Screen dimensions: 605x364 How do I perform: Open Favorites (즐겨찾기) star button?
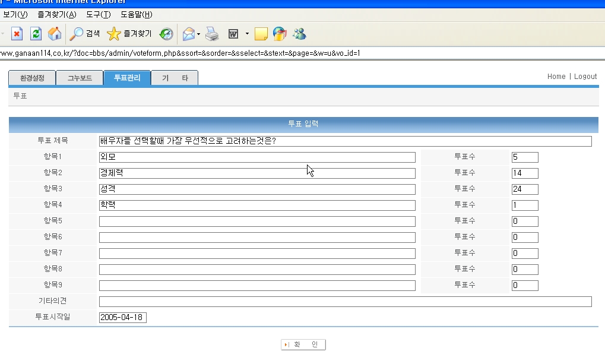click(129, 34)
